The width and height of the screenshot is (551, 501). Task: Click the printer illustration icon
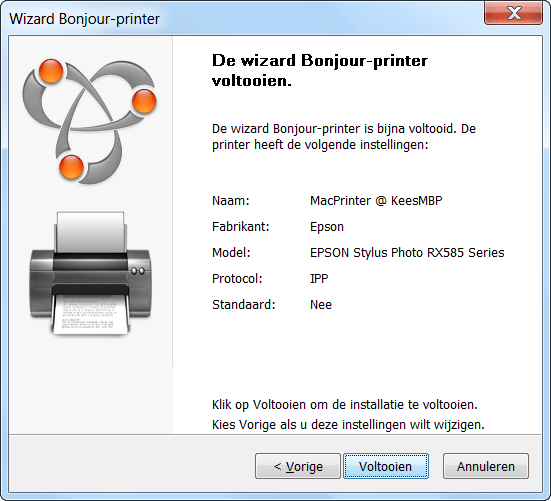pos(91,273)
